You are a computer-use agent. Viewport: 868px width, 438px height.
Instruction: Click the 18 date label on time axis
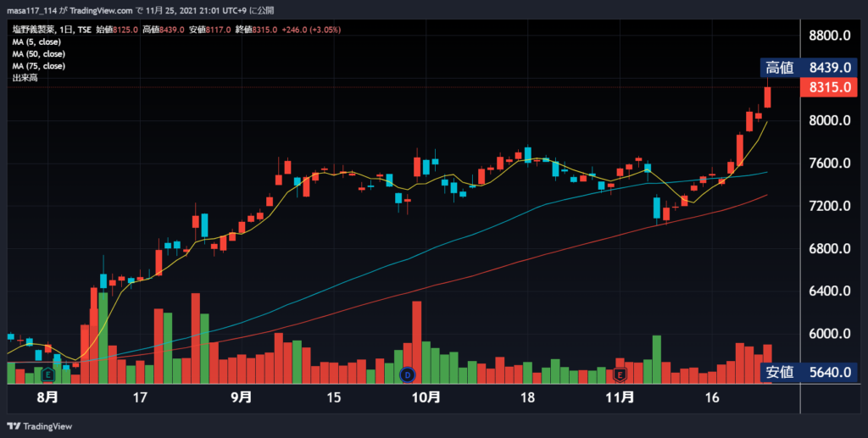[x=527, y=397]
